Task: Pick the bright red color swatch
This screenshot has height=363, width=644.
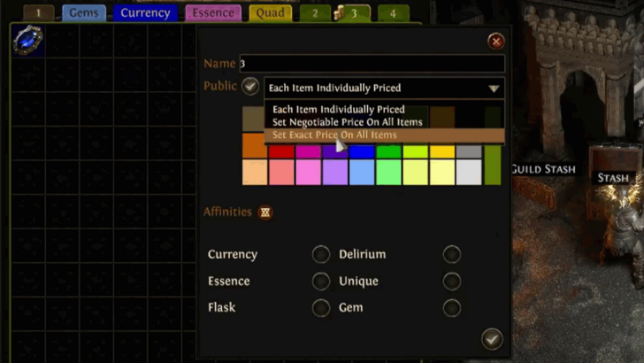Action: [281, 151]
